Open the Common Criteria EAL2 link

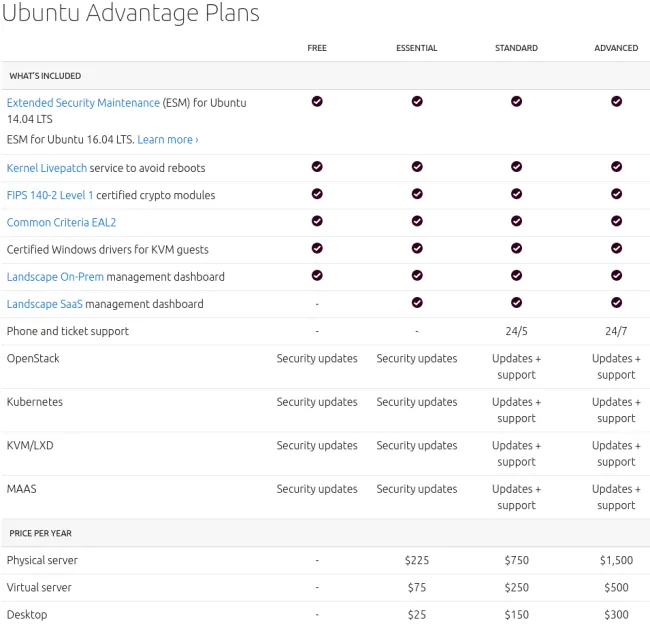pyautogui.click(x=61, y=222)
